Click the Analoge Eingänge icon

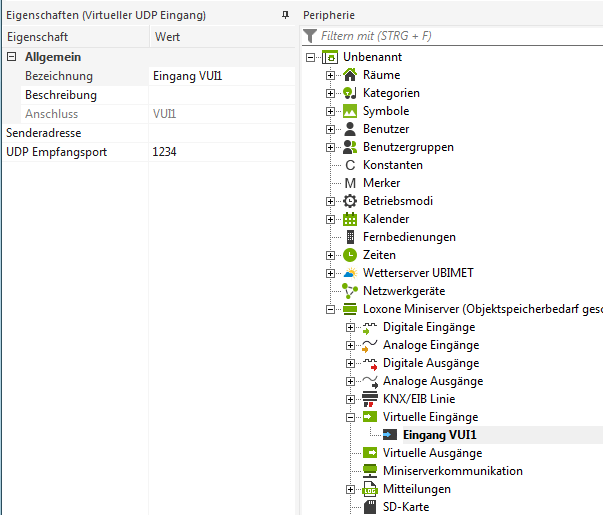tap(370, 345)
